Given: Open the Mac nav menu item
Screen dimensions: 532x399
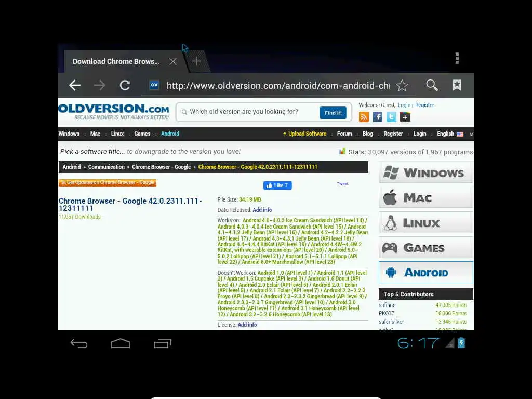Looking at the screenshot, I should click(x=95, y=134).
